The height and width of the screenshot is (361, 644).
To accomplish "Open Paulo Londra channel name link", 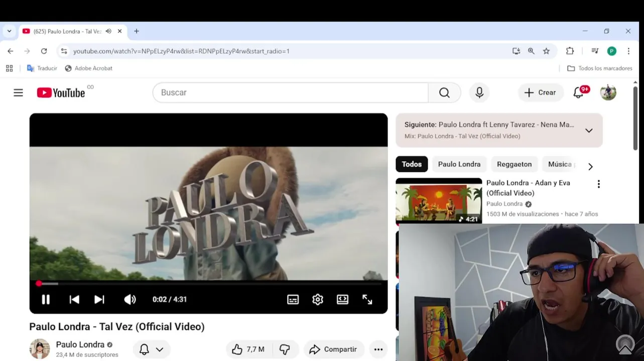I will [x=80, y=344].
